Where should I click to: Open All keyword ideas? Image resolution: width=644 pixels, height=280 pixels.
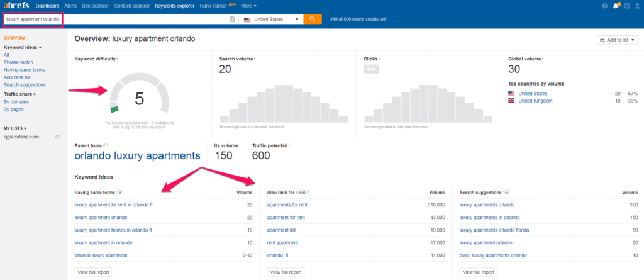[x=6, y=55]
